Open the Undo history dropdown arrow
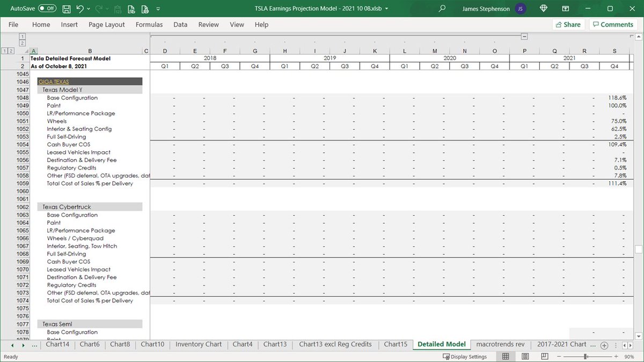644x362 pixels. pyautogui.click(x=88, y=9)
